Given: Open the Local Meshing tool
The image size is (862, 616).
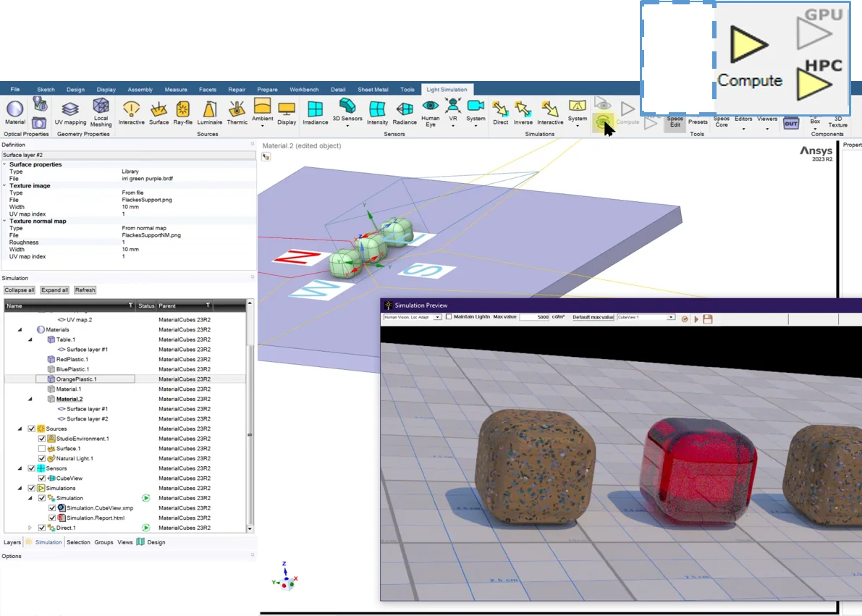Looking at the screenshot, I should pos(101,113).
